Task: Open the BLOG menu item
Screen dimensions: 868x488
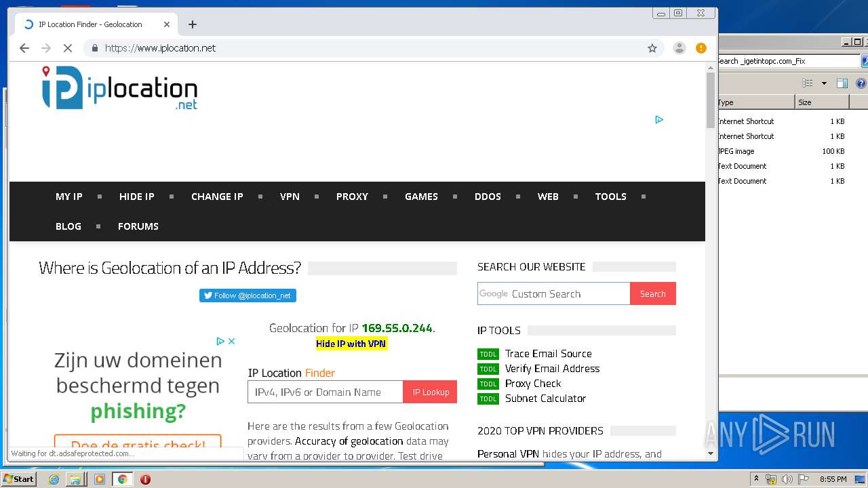Action: (68, 226)
